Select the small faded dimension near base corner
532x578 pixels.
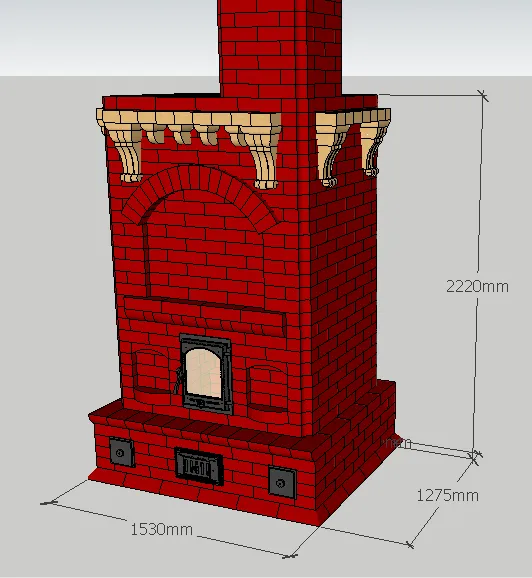click(398, 443)
